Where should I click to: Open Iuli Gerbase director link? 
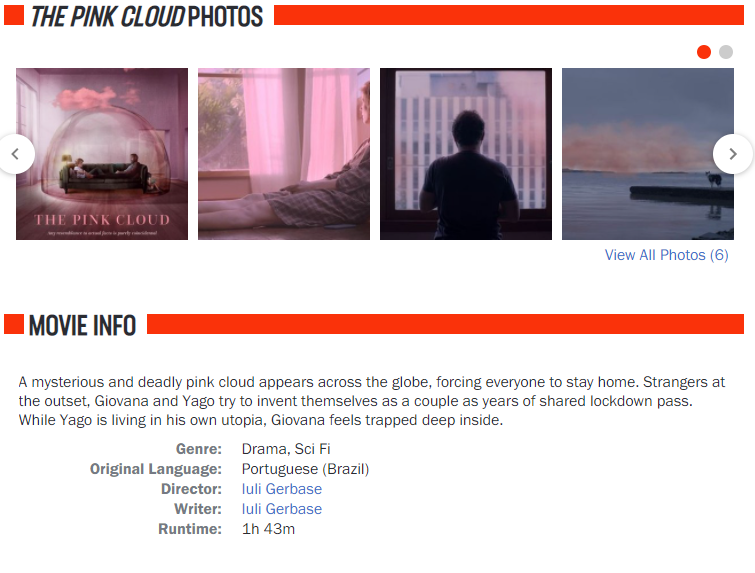(x=282, y=489)
